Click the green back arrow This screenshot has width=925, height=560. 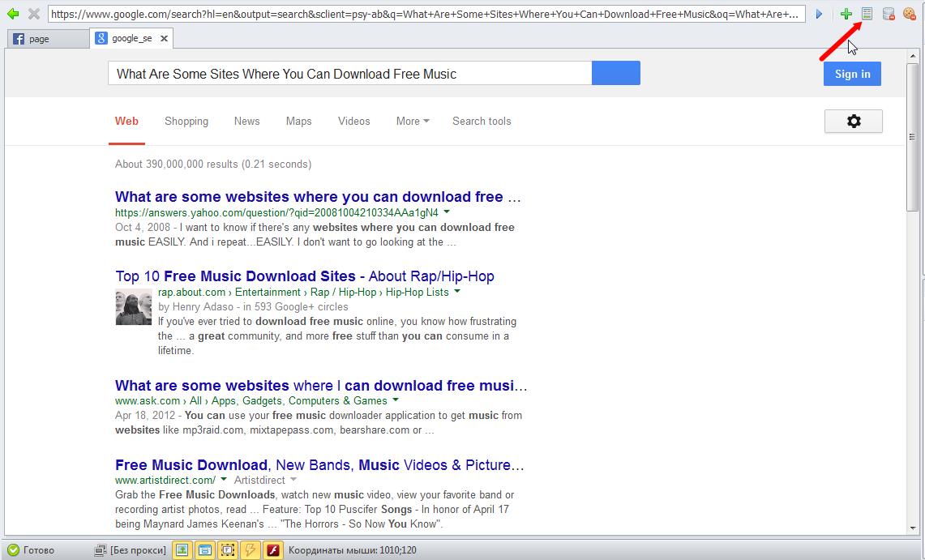pyautogui.click(x=12, y=14)
